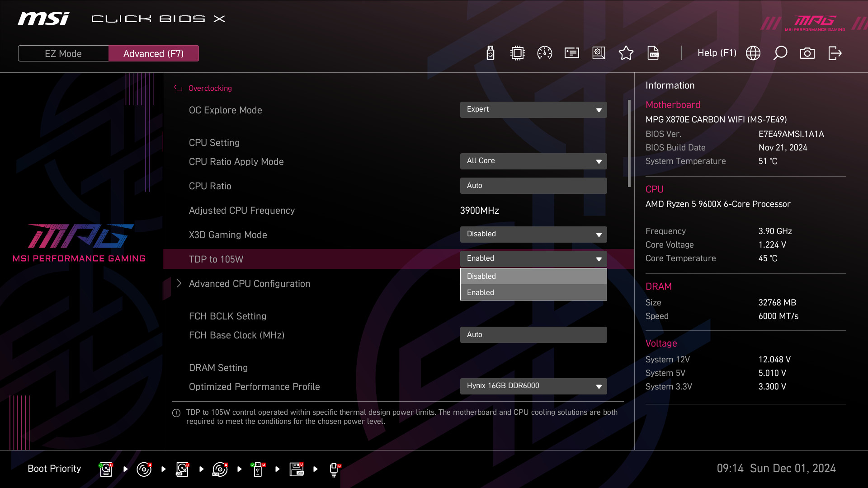Choose Enabled in the TDP option list
The height and width of the screenshot is (488, 868).
tap(533, 292)
